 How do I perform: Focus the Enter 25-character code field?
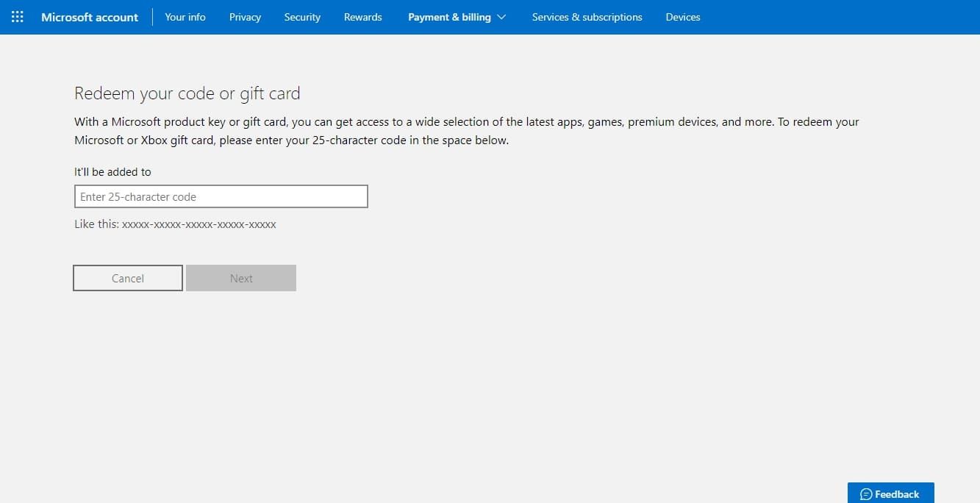pyautogui.click(x=221, y=197)
